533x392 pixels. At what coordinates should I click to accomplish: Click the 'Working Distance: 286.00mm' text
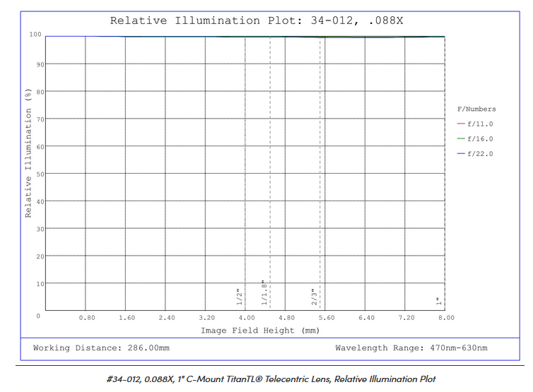tap(101, 348)
